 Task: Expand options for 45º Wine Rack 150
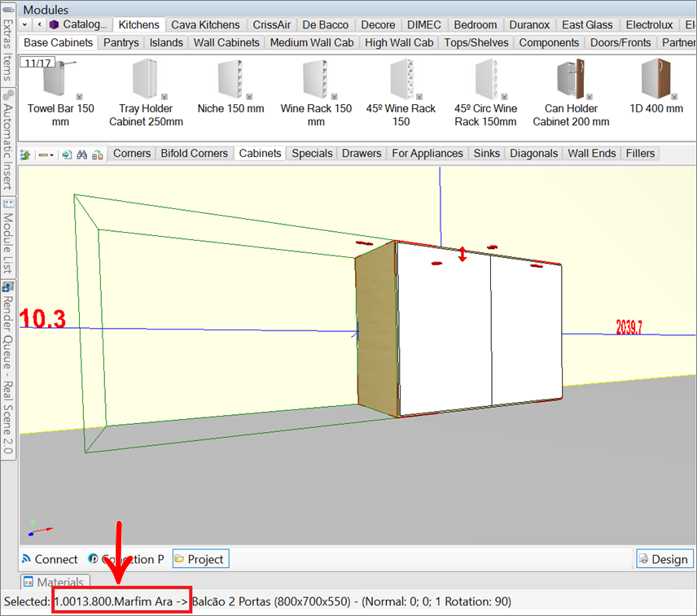419,96
